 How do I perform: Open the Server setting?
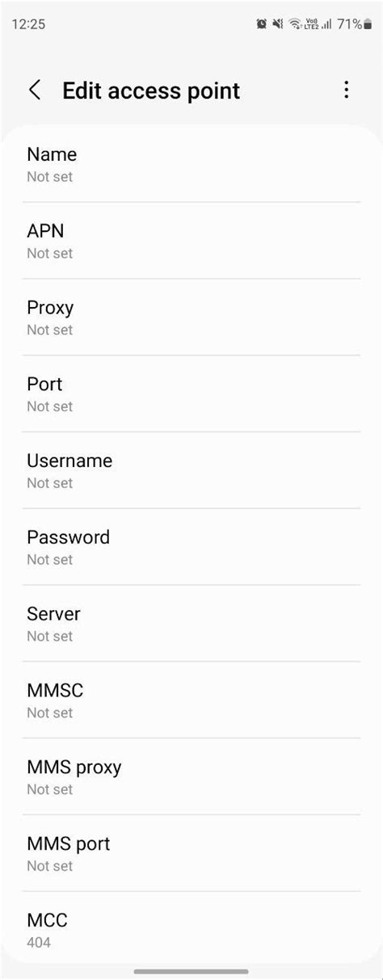pyautogui.click(x=191, y=624)
